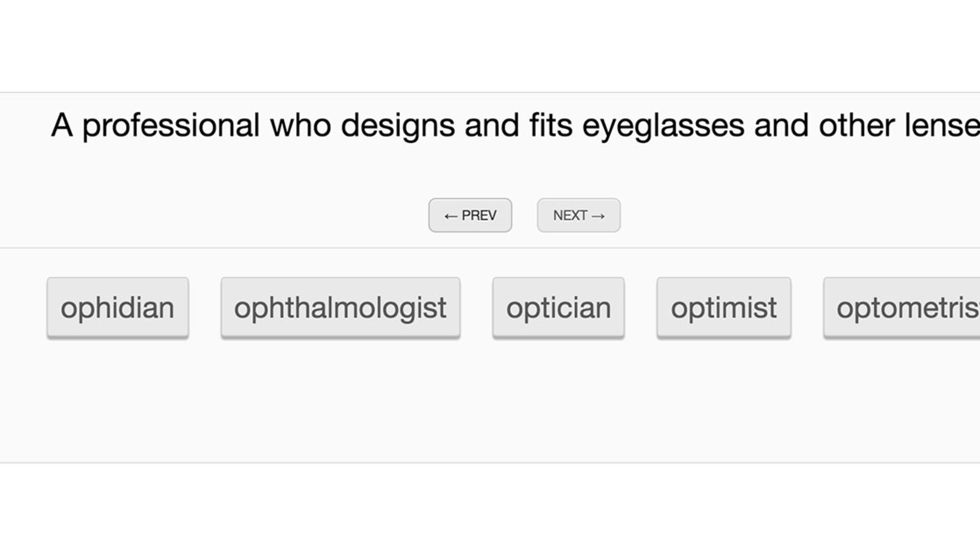Go to the next question with NEXT
This screenshot has height=551, width=980.
(578, 215)
